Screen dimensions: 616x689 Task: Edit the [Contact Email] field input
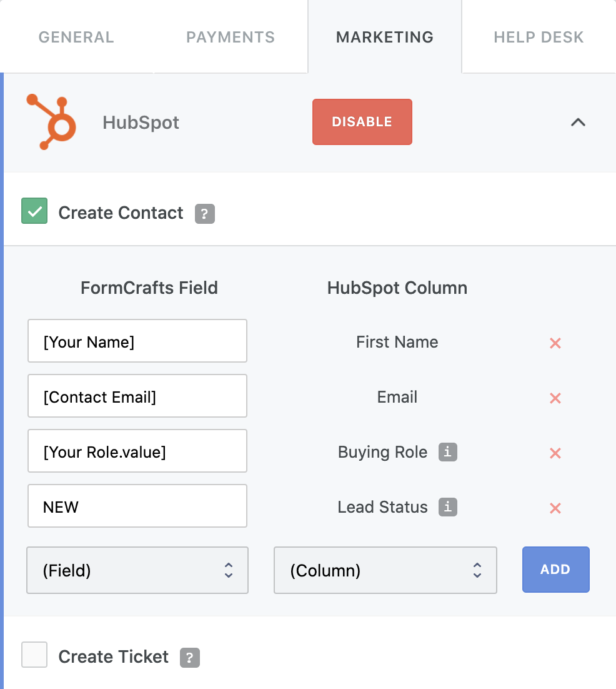pos(137,396)
